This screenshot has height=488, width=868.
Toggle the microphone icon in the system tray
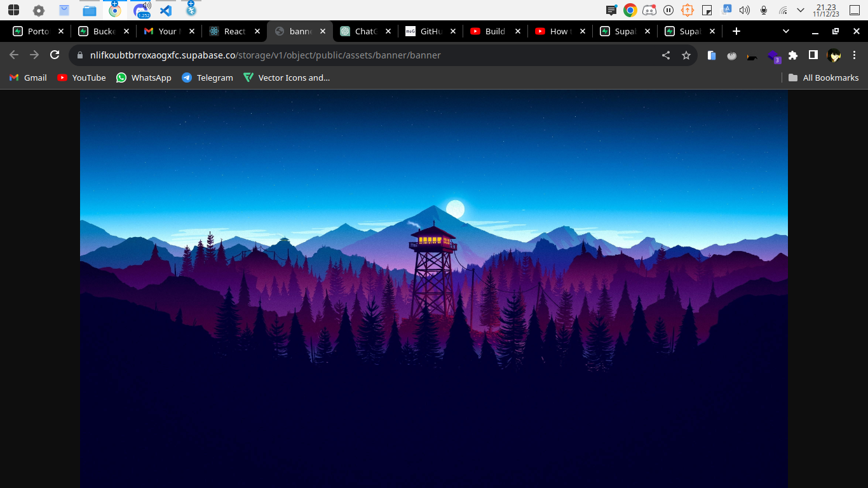click(764, 10)
